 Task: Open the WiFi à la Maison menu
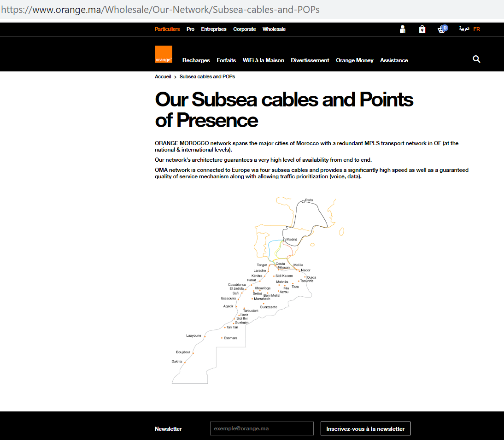pyautogui.click(x=263, y=60)
